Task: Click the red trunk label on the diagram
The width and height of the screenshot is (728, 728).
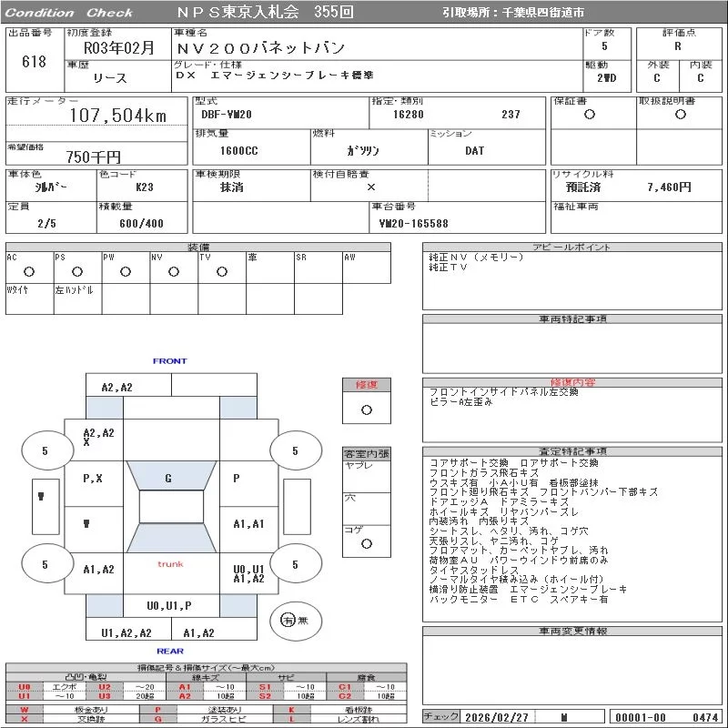Action: [170, 564]
